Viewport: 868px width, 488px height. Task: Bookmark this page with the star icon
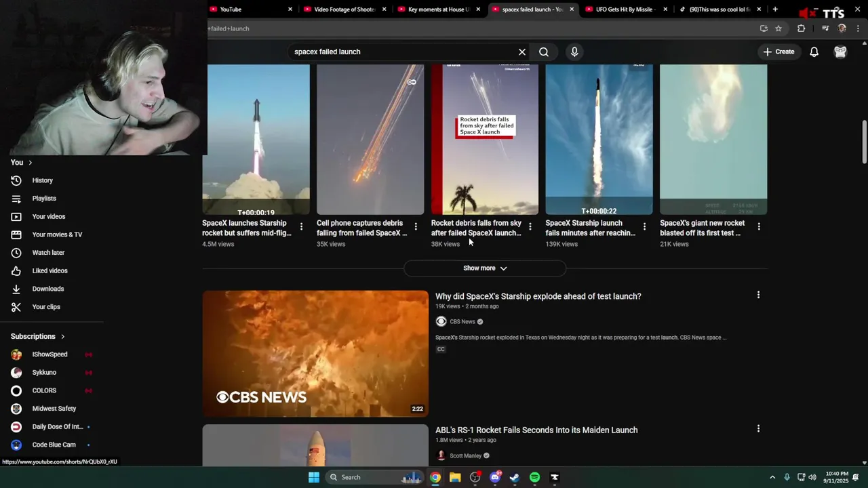pos(778,28)
